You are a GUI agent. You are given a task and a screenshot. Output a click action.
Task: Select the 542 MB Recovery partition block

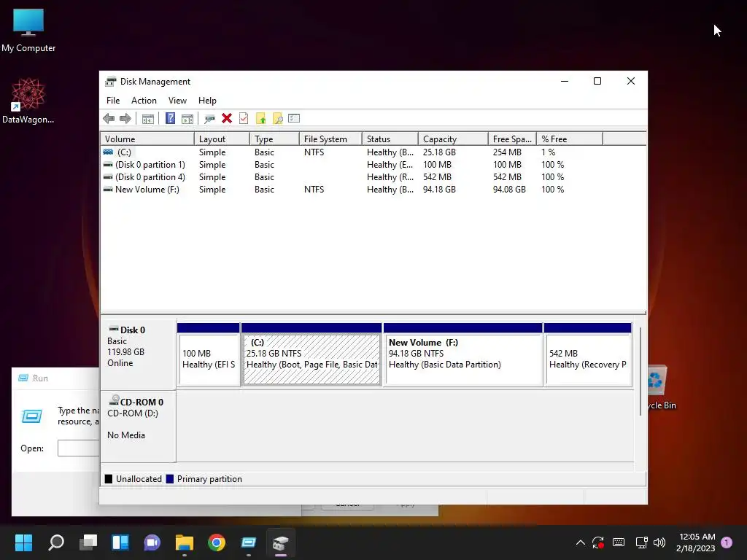tap(588, 354)
